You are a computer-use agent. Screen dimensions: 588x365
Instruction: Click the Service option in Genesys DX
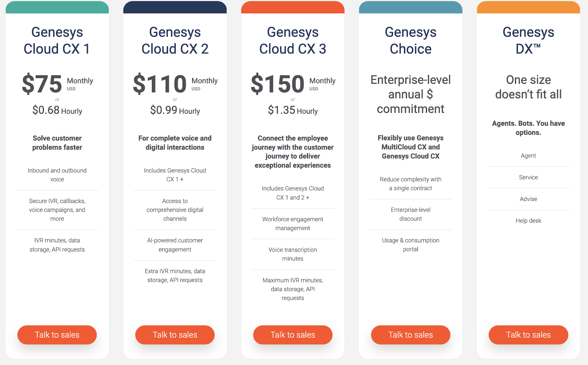pos(528,177)
